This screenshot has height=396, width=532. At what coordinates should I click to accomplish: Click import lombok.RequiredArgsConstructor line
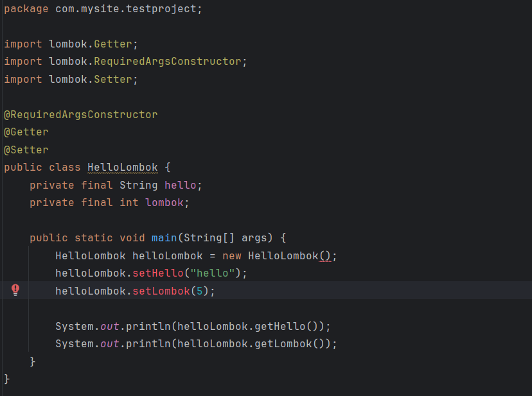click(x=125, y=62)
